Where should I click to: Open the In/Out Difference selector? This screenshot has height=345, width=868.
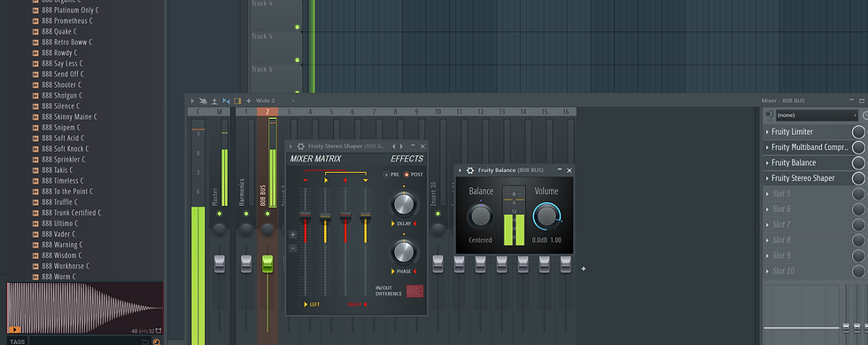(415, 291)
